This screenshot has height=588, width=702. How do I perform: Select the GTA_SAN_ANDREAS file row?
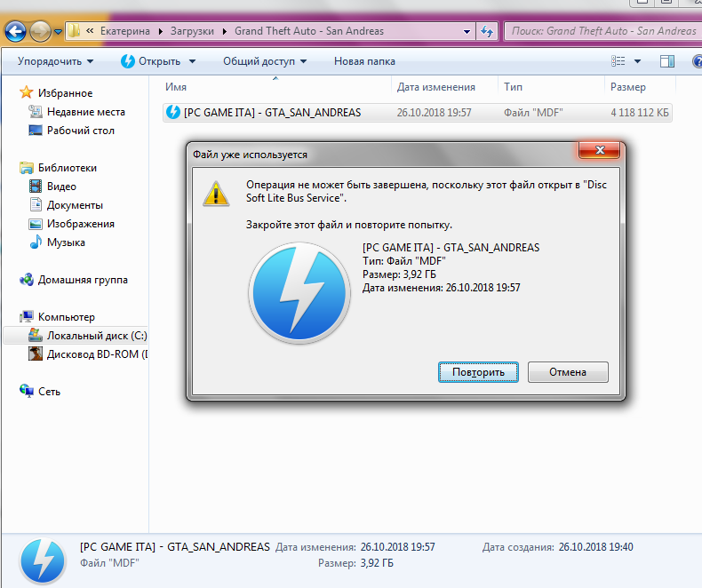(x=418, y=112)
